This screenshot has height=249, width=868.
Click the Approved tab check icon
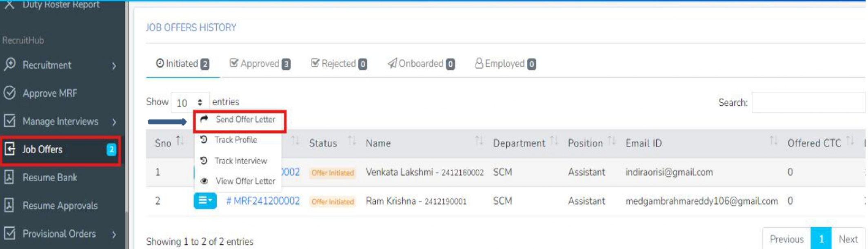(x=234, y=63)
